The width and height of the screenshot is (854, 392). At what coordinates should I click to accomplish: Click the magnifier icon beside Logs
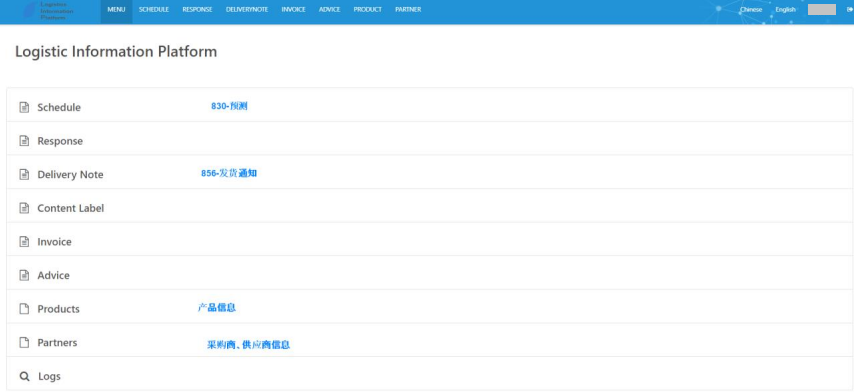pos(24,376)
